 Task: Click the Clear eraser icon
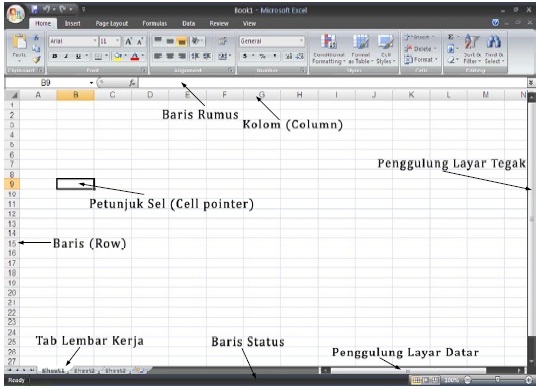click(x=451, y=60)
